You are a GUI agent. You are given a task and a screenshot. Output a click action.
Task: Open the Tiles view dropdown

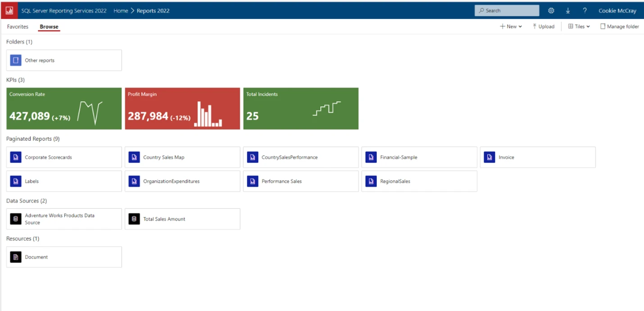click(579, 26)
